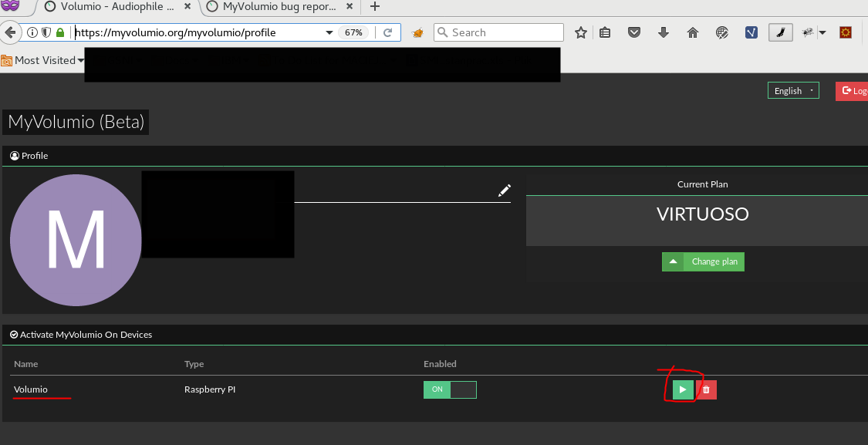The width and height of the screenshot is (868, 445).
Task: Click the bug-shaped extension icon
Action: tap(809, 32)
